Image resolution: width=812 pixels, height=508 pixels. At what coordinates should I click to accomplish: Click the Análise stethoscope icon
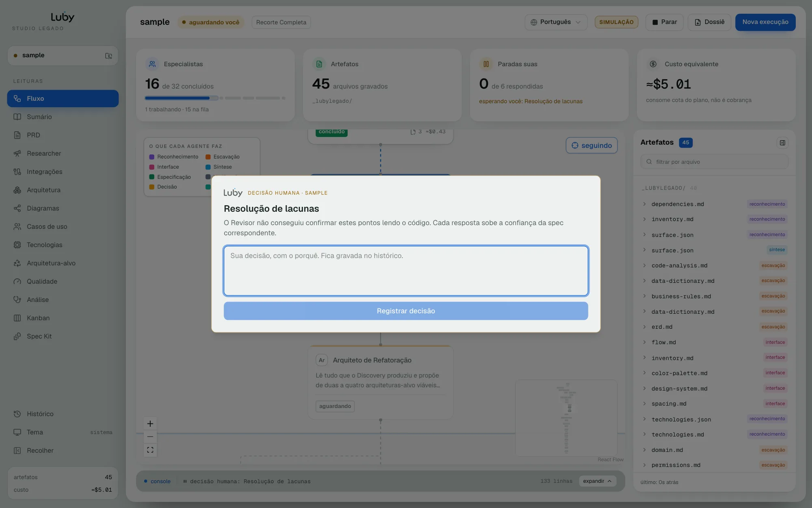(17, 300)
